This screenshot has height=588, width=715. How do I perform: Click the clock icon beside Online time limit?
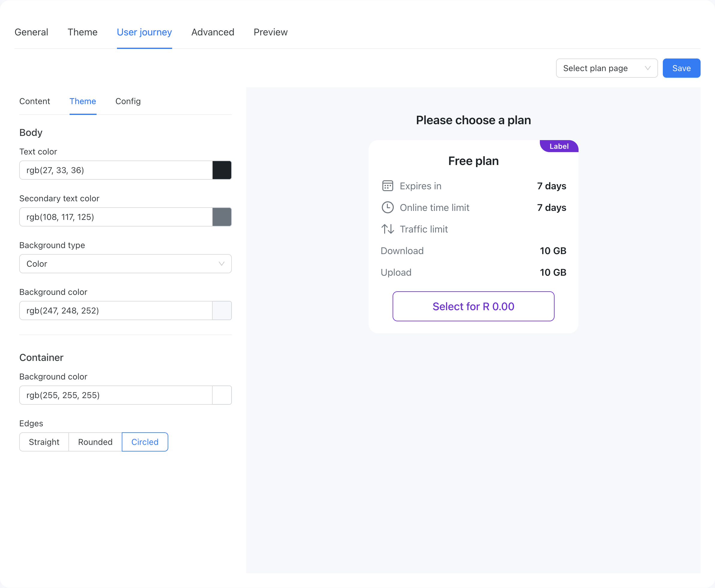[x=387, y=208]
